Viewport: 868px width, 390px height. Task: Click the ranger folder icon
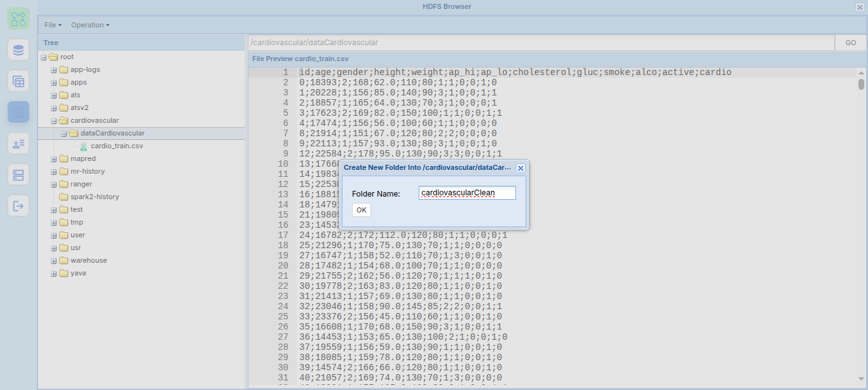64,184
